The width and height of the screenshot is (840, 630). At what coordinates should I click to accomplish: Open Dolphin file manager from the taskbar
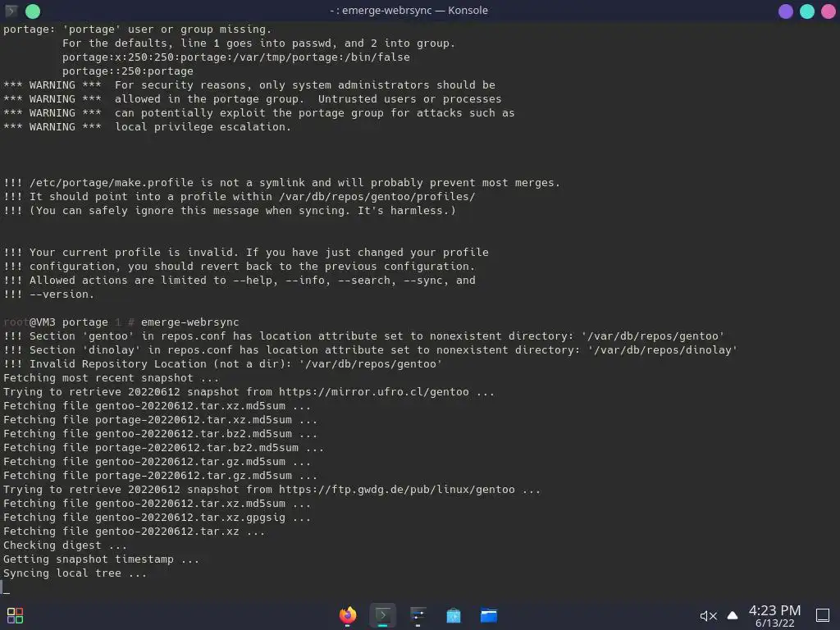tap(489, 615)
